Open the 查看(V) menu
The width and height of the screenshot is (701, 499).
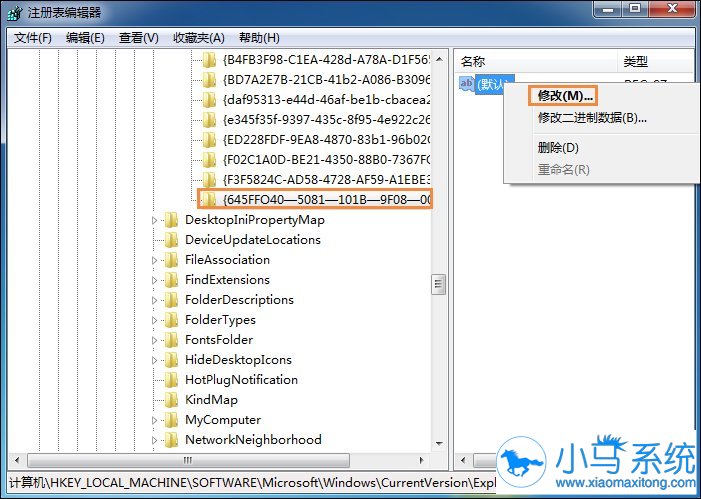(139, 38)
